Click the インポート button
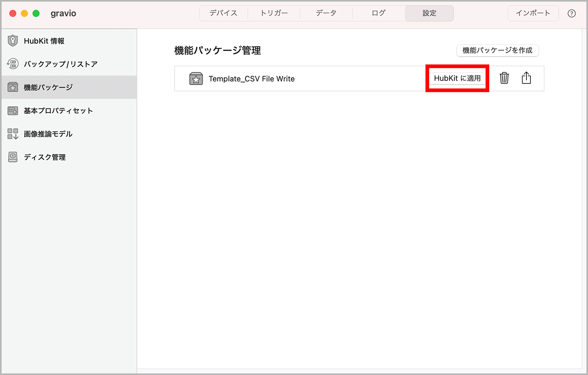 tap(533, 13)
